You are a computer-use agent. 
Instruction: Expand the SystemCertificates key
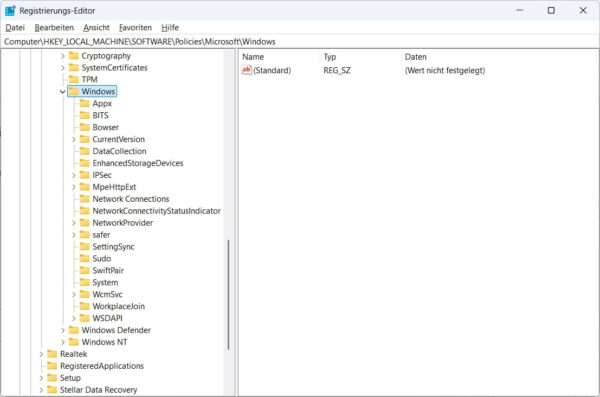pos(63,68)
